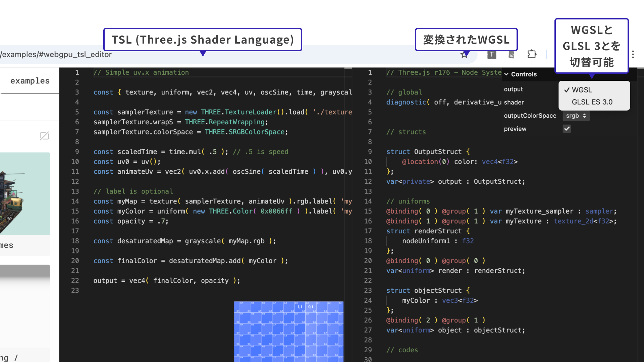Click the '// Simple uv.x animation' comment
This screenshot has width=644, height=362.
point(141,72)
